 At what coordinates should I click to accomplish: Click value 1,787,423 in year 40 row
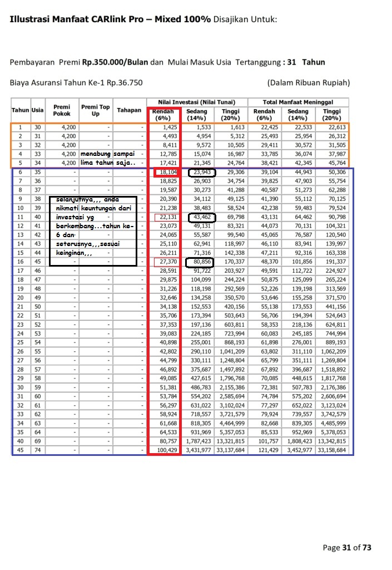click(199, 441)
